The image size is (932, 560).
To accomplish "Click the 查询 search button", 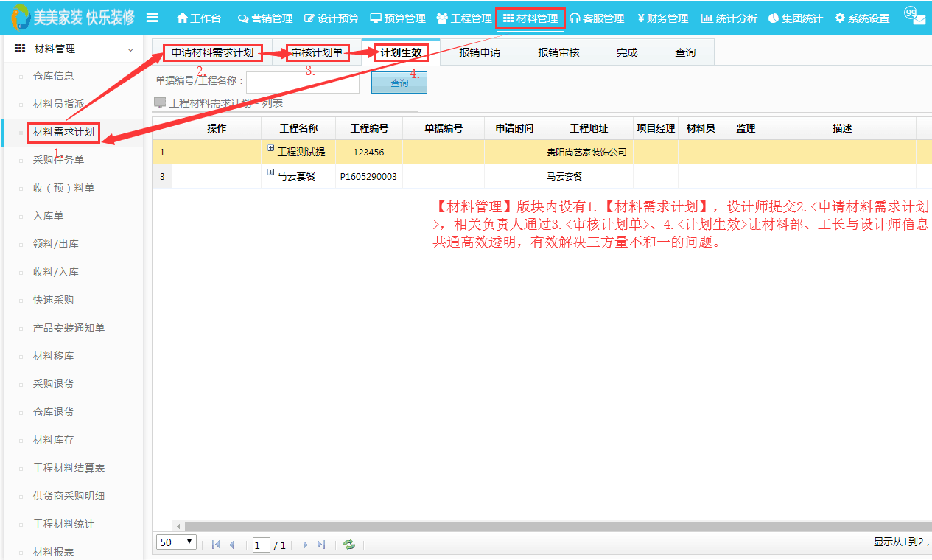I will (399, 83).
